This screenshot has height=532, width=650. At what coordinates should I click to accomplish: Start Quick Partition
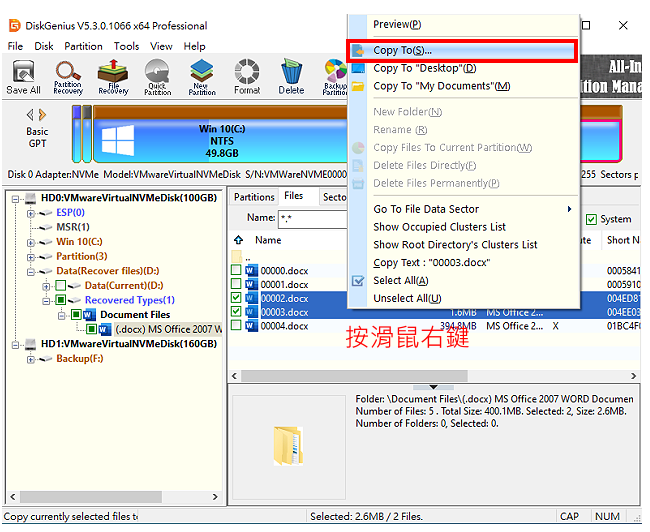pyautogui.click(x=158, y=77)
